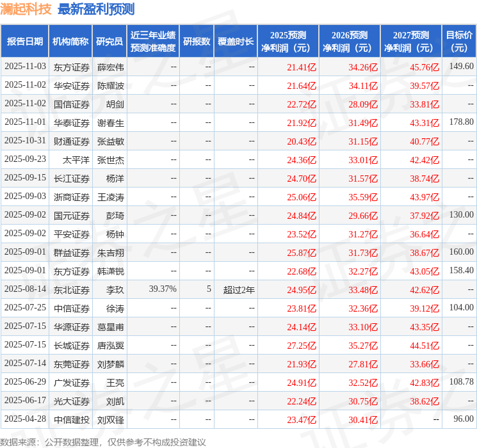Click the 中信证券 cell
Image resolution: width=477 pixels, height=448 pixels.
point(72,308)
